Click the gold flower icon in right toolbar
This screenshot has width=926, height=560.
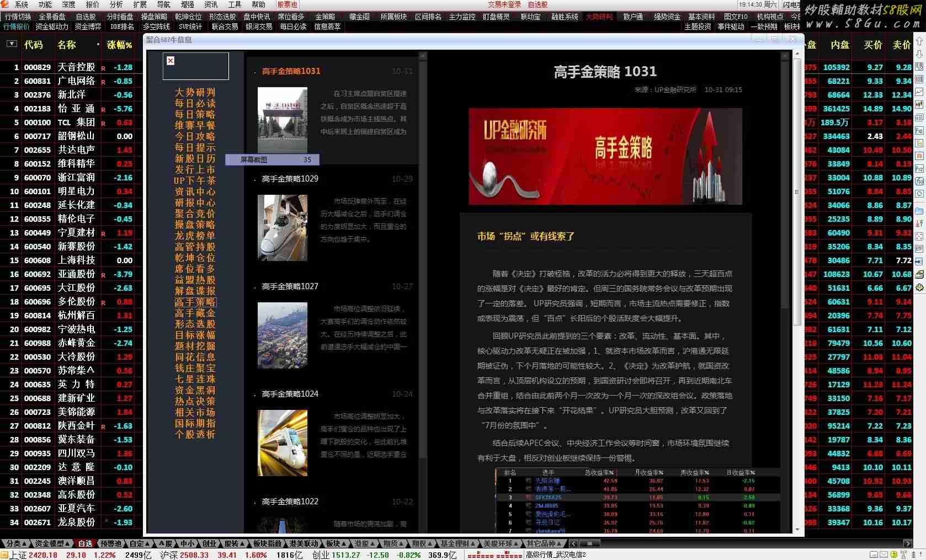pos(919,287)
